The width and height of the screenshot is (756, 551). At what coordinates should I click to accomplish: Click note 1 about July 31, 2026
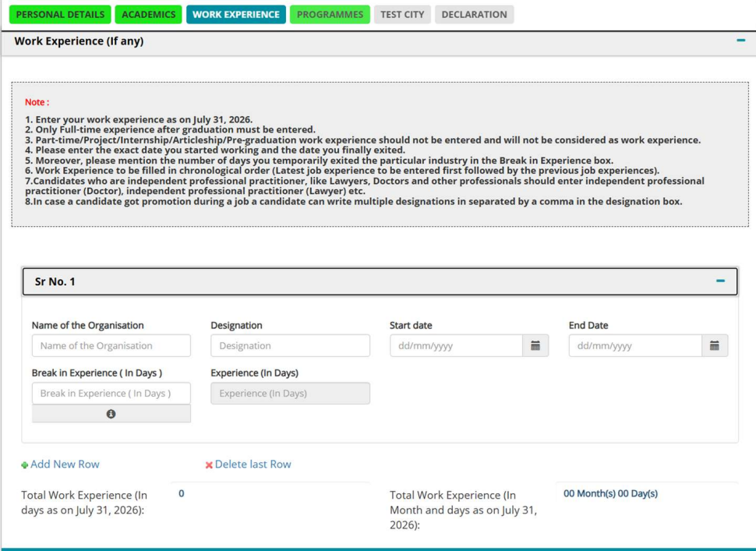coord(139,119)
